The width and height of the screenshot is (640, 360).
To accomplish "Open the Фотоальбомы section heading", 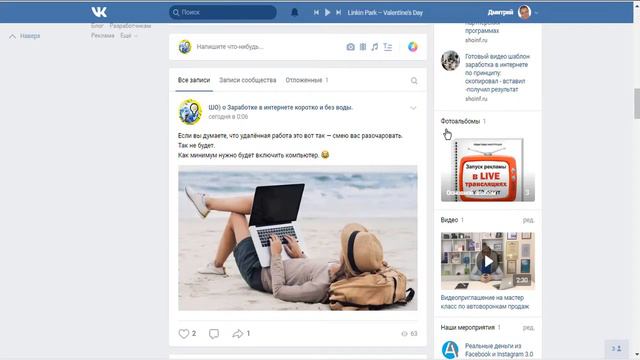I will coord(460,121).
